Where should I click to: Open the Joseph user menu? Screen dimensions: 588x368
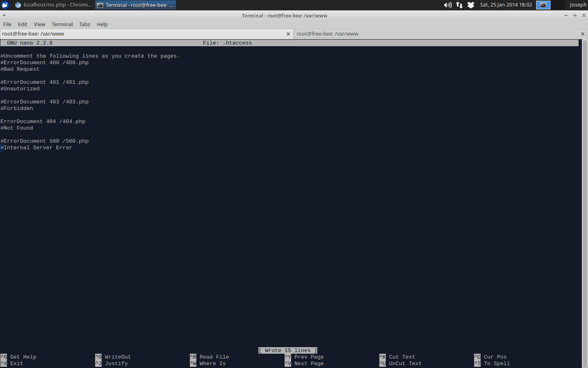click(577, 5)
